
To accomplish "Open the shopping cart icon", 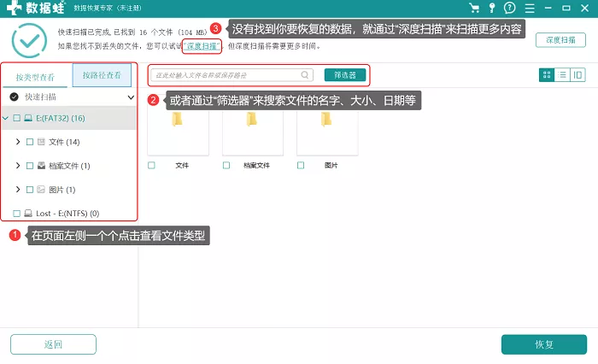I will point(474,8).
